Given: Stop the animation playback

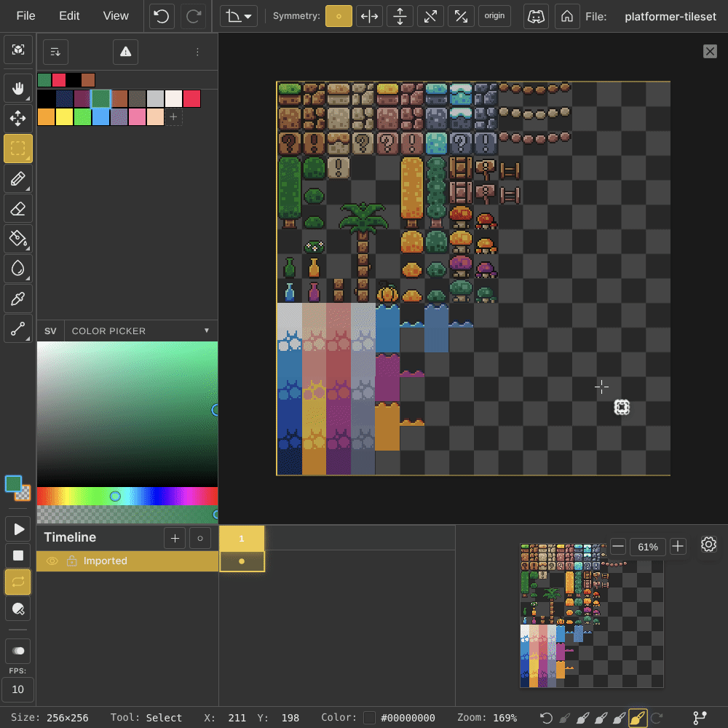Looking at the screenshot, I should pos(18,555).
